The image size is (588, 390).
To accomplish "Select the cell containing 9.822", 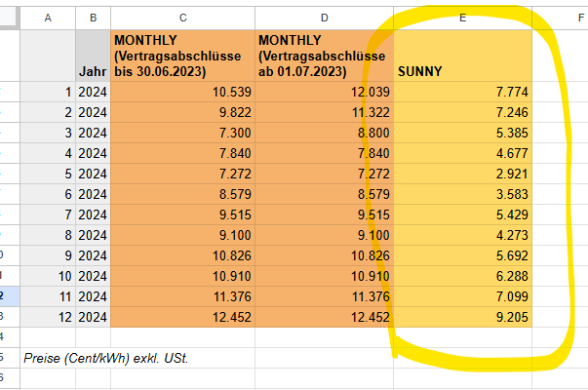I will (182, 112).
